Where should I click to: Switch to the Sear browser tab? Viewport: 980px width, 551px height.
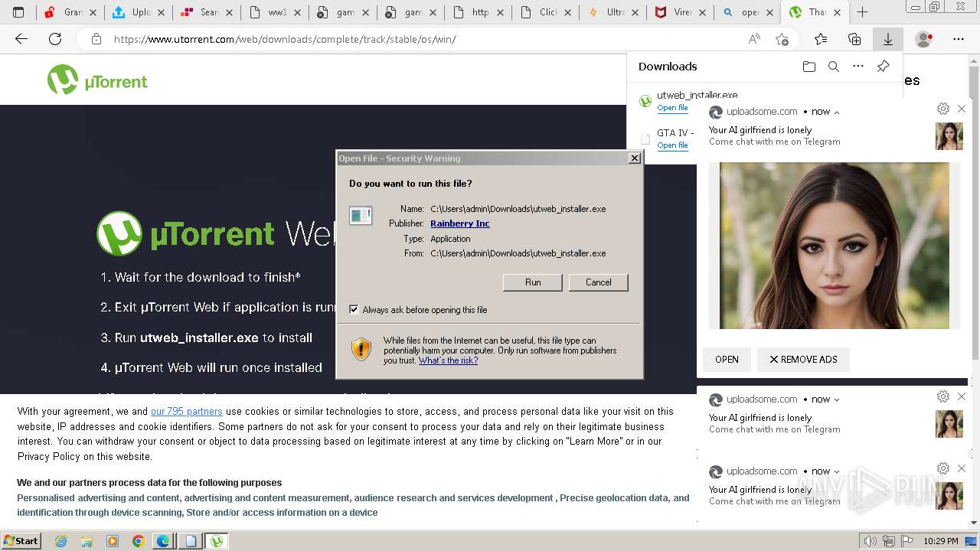point(205,12)
